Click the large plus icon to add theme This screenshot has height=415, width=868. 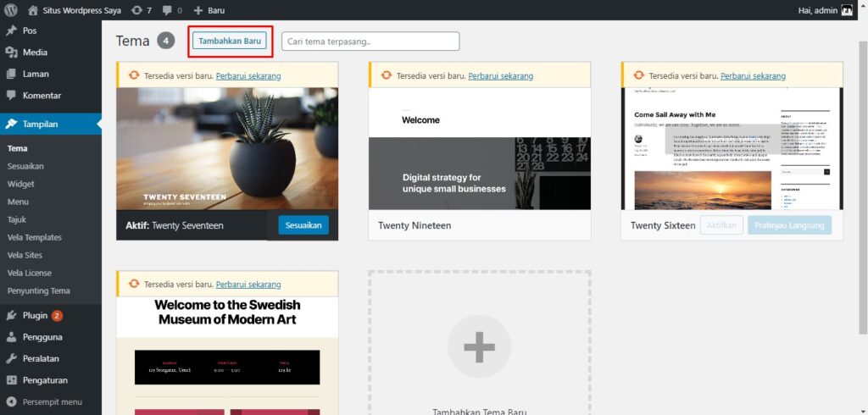coord(480,347)
